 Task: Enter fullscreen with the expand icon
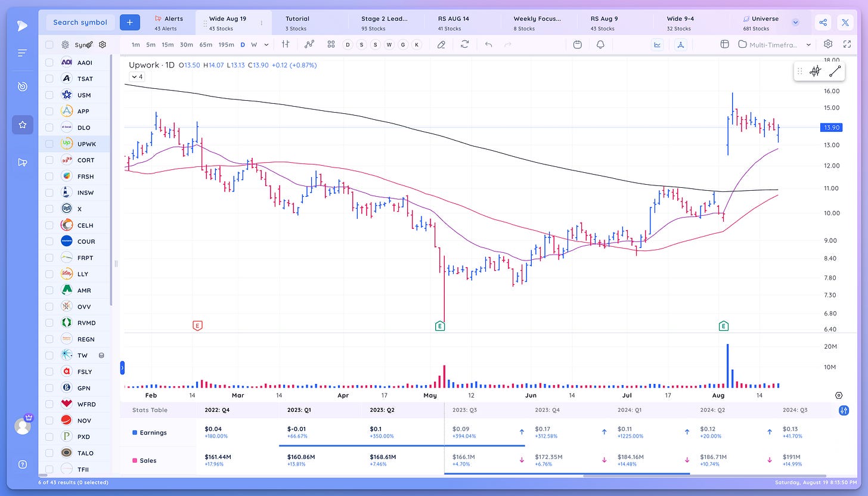(x=847, y=44)
